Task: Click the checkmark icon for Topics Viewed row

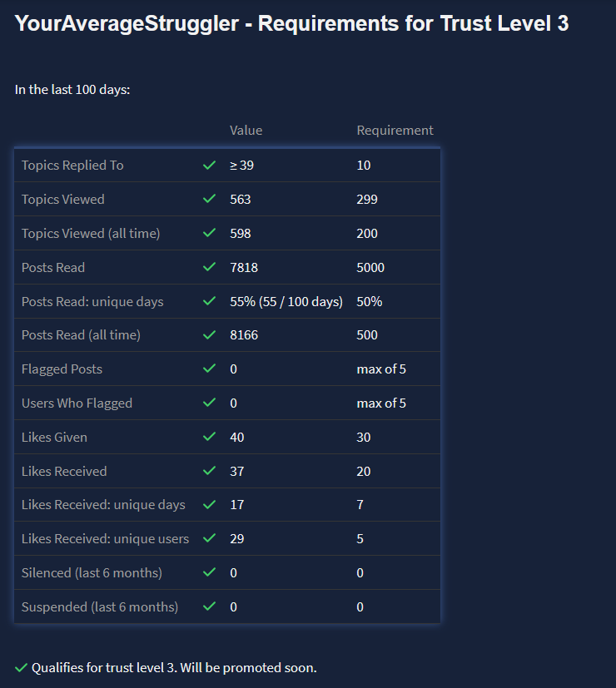Action: click(210, 200)
